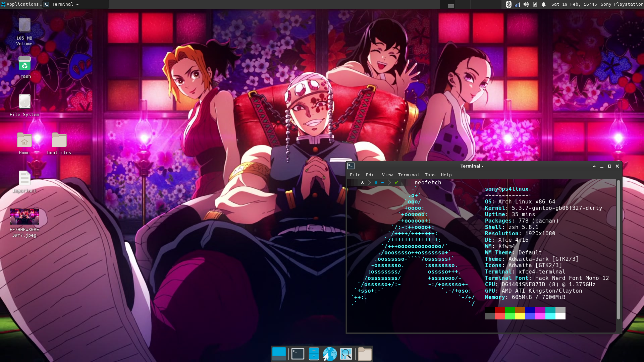The height and width of the screenshot is (362, 644).
Task: Click the green checkmark in the prompt
Action: point(396,183)
